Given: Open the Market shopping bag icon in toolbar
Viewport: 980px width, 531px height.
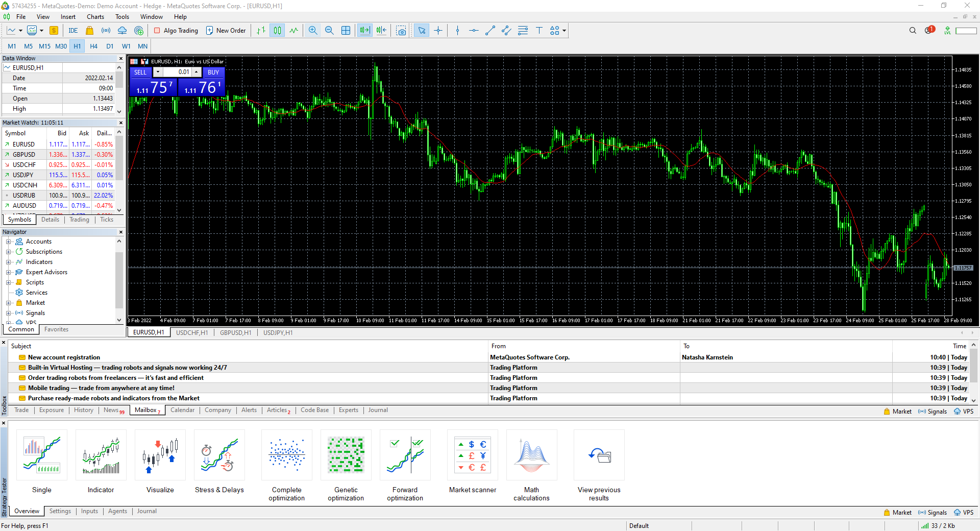Looking at the screenshot, I should 89,31.
